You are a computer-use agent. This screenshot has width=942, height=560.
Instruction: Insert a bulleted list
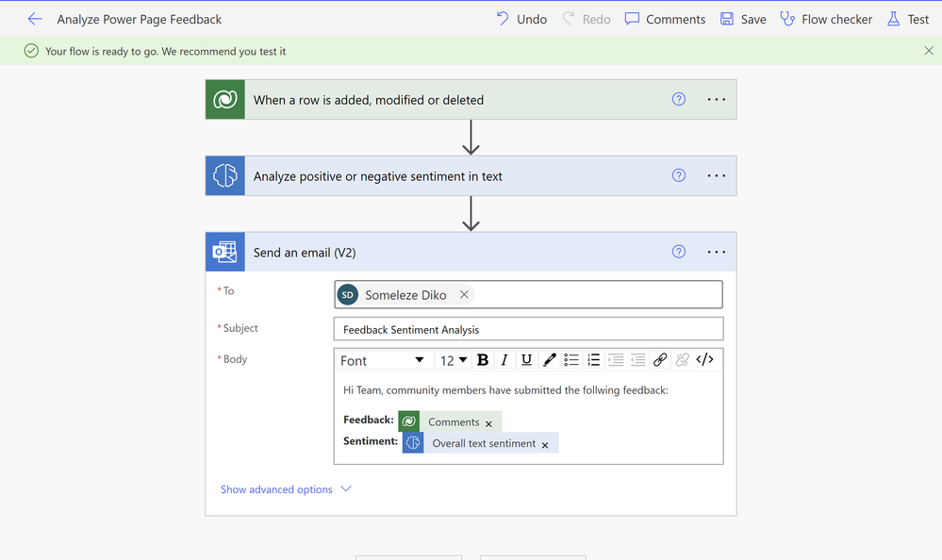571,360
